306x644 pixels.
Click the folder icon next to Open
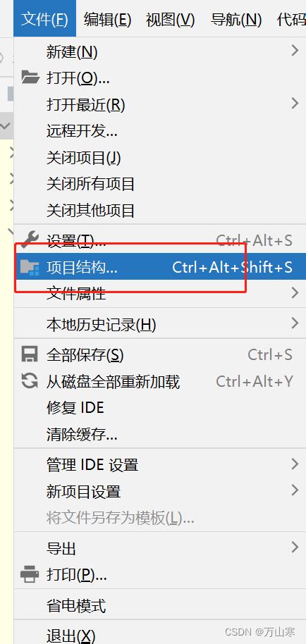coord(30,77)
